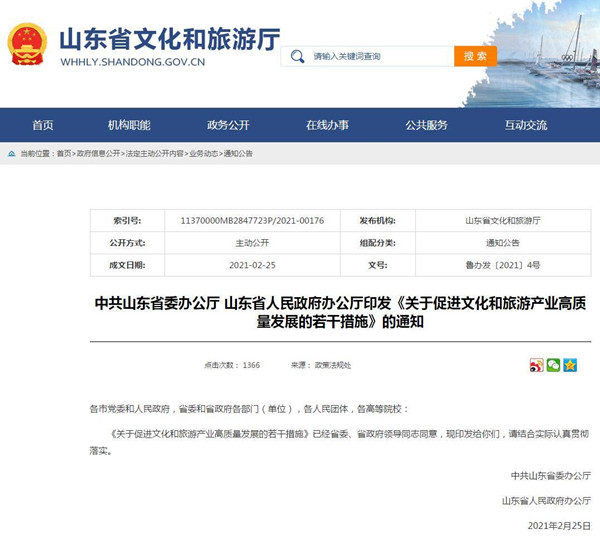Click the date cell 2021-02-25
The height and width of the screenshot is (537, 600).
coord(252,265)
